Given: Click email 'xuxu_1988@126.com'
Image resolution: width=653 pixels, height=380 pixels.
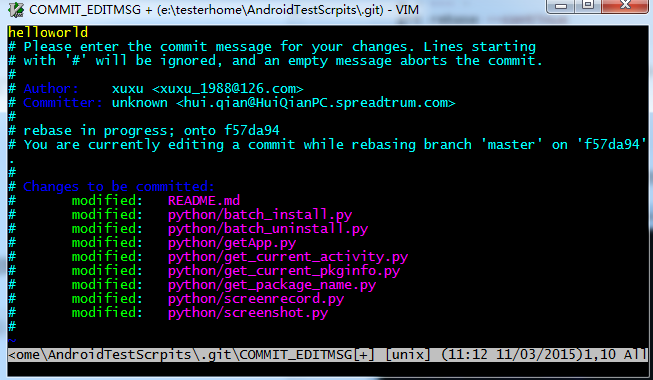Looking at the screenshot, I should tap(227, 88).
